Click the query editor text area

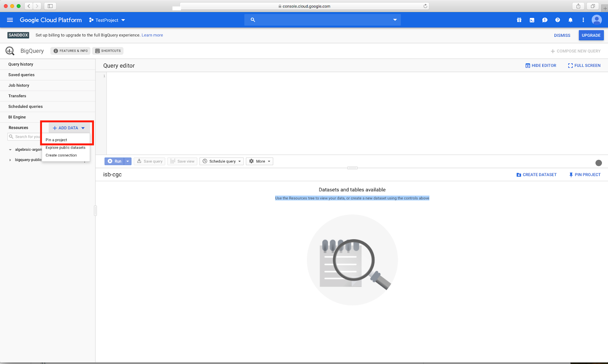pyautogui.click(x=353, y=113)
